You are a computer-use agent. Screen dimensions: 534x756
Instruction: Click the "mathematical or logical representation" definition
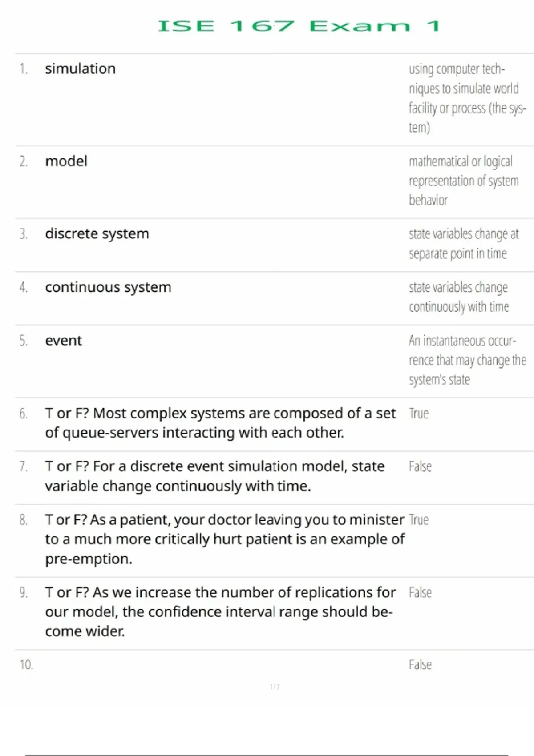463,181
